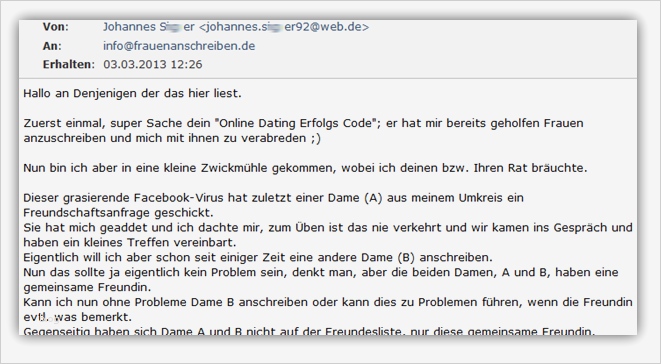Click the line starting 'Sie hat mich geaddet'

tap(328, 227)
